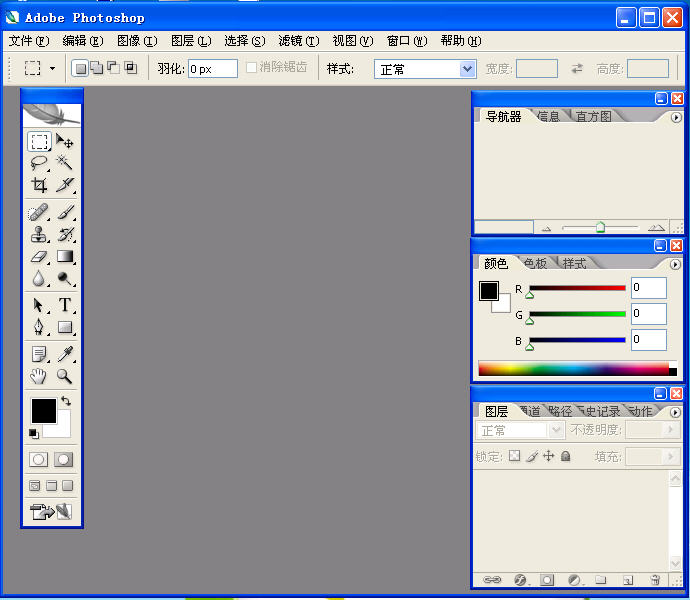Switch to the 色板 swatches tab
The height and width of the screenshot is (600, 690).
[535, 264]
